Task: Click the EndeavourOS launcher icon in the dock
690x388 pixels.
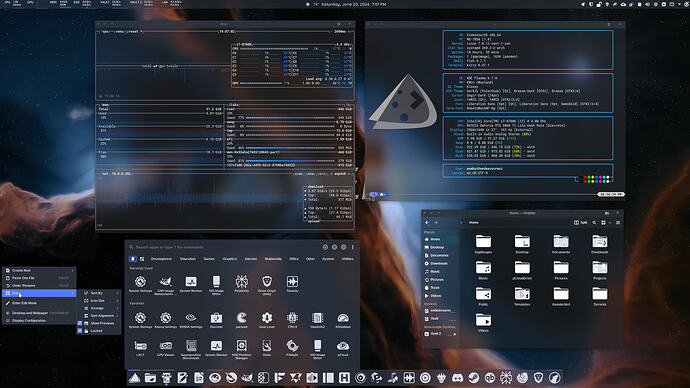Action: [x=134, y=377]
